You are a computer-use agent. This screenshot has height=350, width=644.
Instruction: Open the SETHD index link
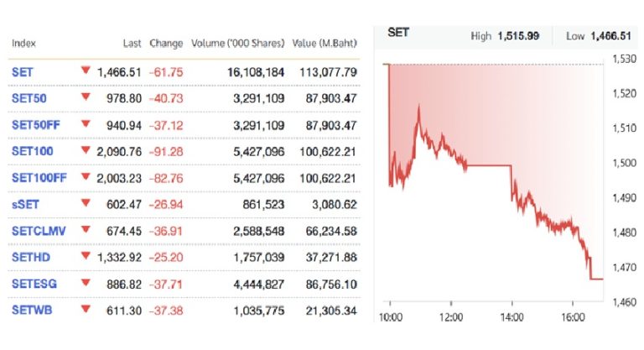click(31, 258)
